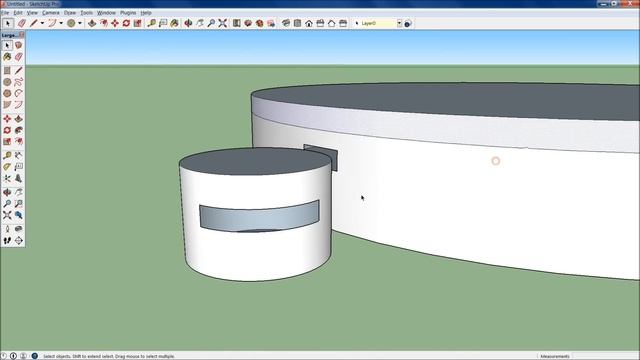Select the 3D Text tool
The width and height of the screenshot is (640, 360).
click(18, 178)
